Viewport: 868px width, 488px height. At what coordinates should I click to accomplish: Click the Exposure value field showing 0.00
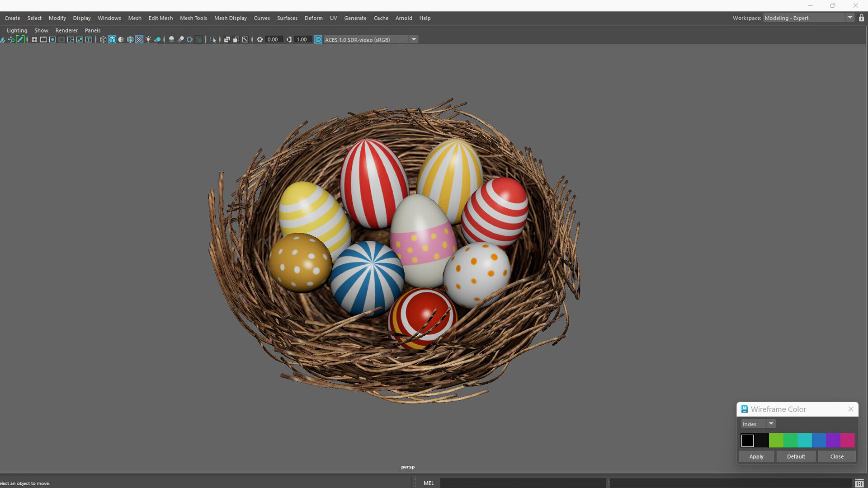[274, 39]
